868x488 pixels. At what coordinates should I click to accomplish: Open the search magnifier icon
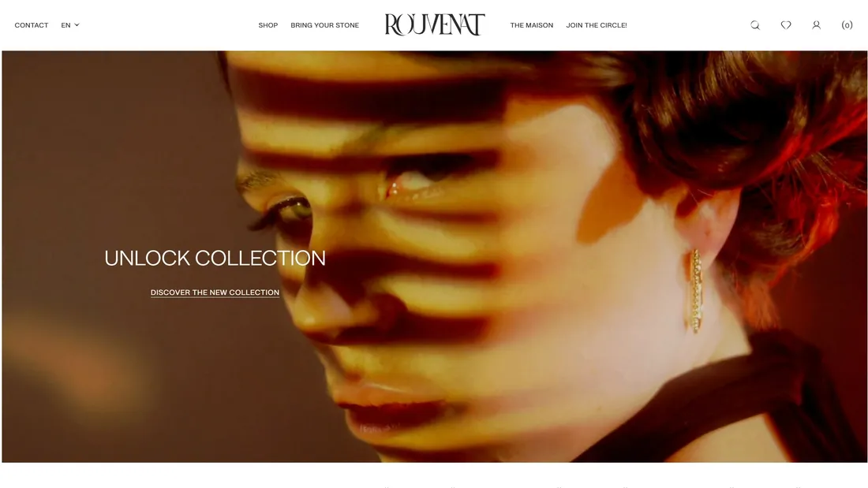click(x=755, y=25)
